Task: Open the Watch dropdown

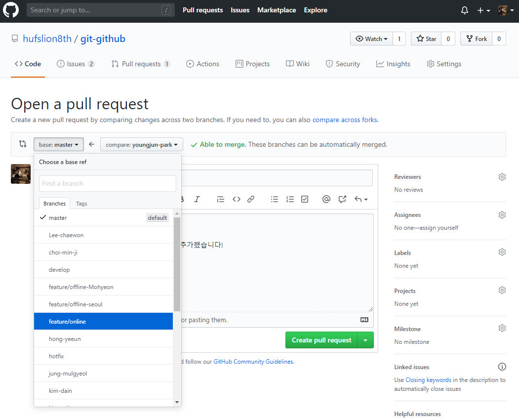Action: (x=371, y=39)
